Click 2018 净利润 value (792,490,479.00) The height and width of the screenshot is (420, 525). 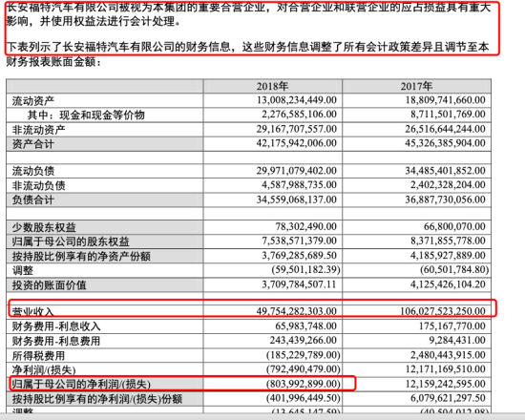pos(303,369)
